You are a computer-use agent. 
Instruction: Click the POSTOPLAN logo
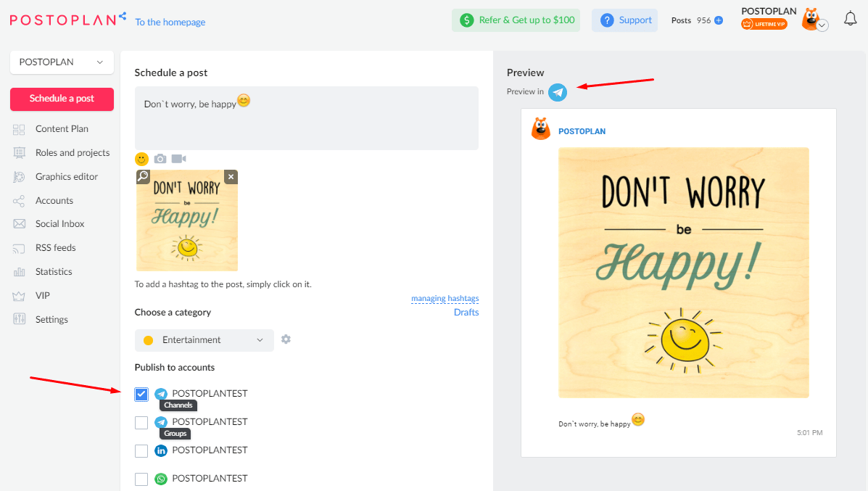[67, 19]
